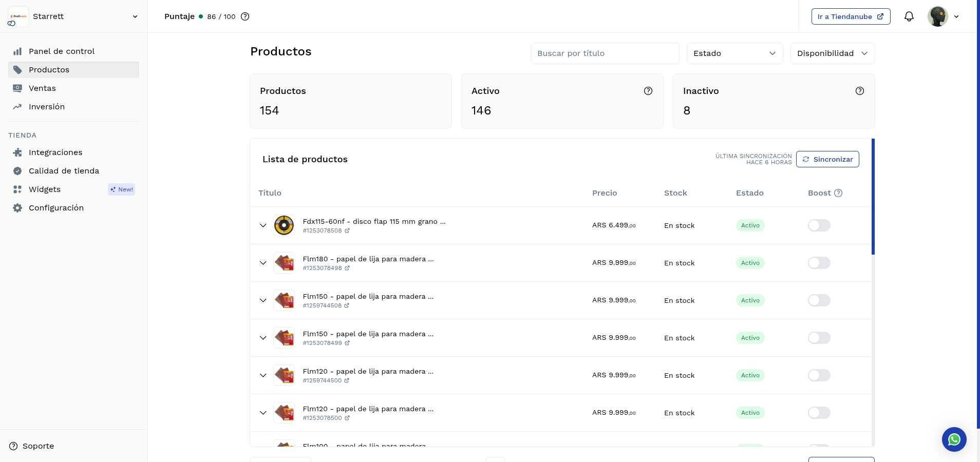Click the Sincronizar button
Image resolution: width=980 pixels, height=462 pixels.
tap(827, 159)
